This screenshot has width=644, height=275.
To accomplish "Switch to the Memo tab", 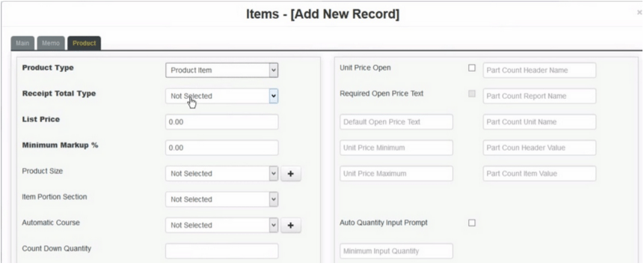I will pos(51,43).
